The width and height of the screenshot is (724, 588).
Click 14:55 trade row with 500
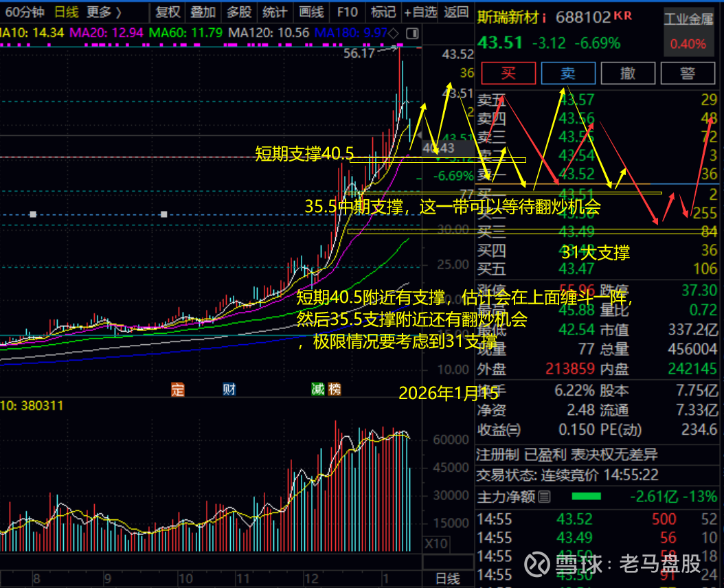(596, 519)
